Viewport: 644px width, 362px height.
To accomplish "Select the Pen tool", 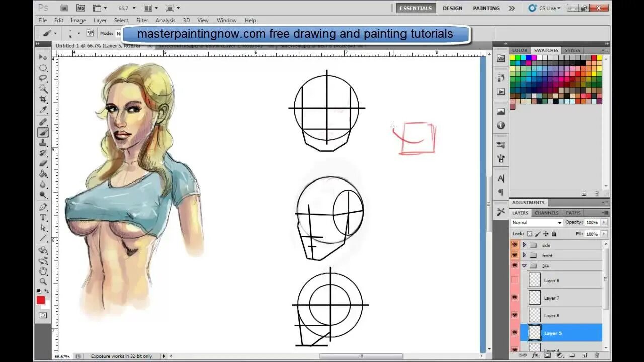I will [x=43, y=207].
